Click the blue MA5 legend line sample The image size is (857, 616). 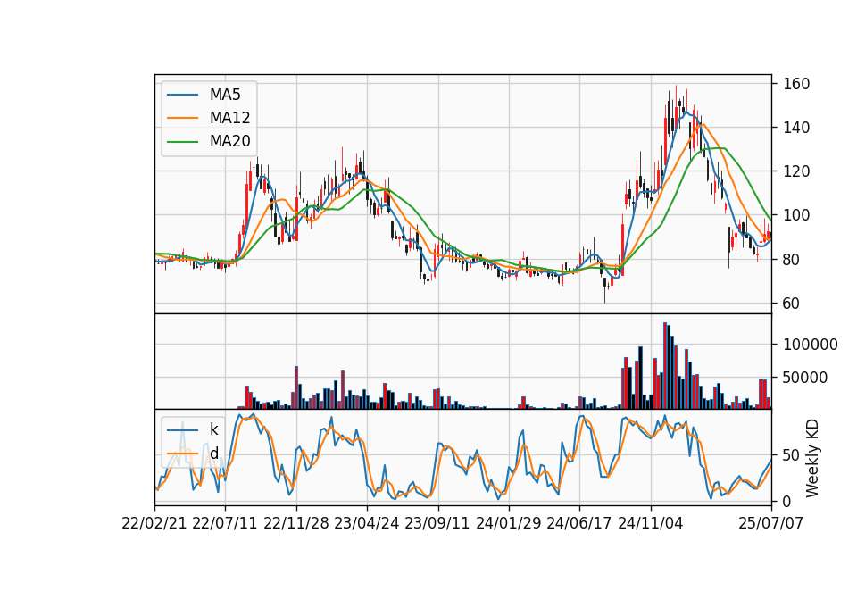click(x=182, y=95)
